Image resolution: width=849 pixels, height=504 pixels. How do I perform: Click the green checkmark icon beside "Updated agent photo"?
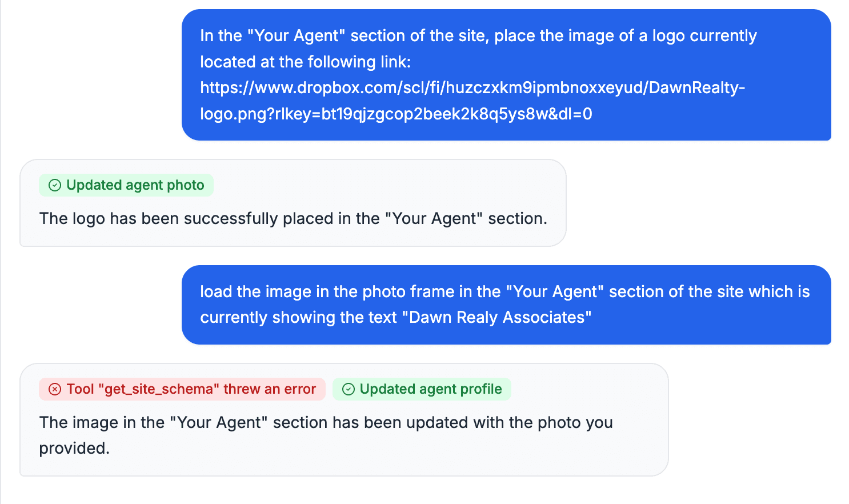[x=55, y=185]
